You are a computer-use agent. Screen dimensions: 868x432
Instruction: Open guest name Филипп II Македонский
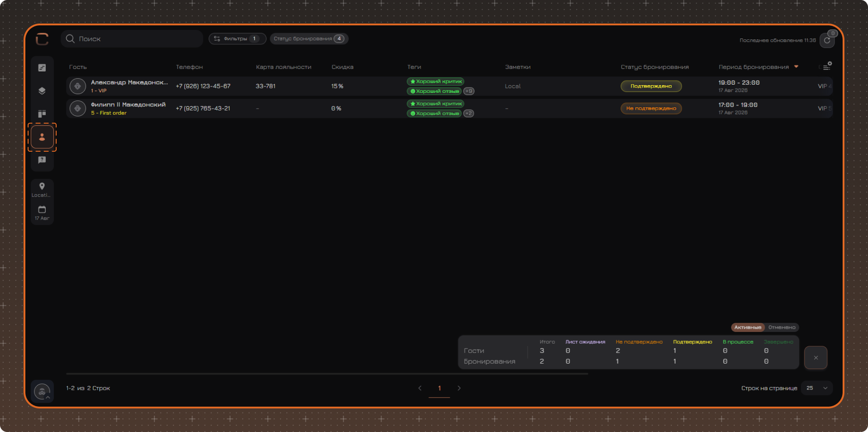pyautogui.click(x=128, y=105)
